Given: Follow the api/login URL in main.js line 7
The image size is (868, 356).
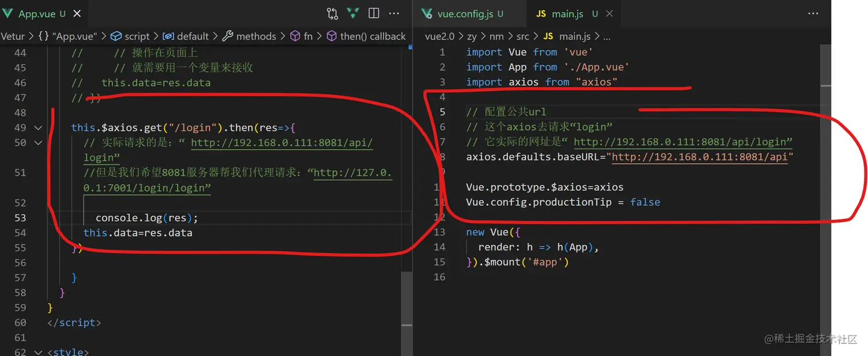Looking at the screenshot, I should click(x=683, y=142).
